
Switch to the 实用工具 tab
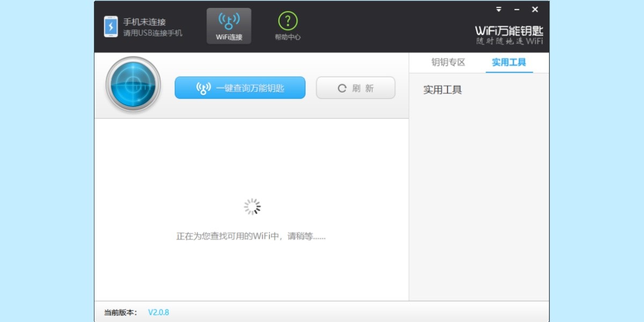point(509,63)
